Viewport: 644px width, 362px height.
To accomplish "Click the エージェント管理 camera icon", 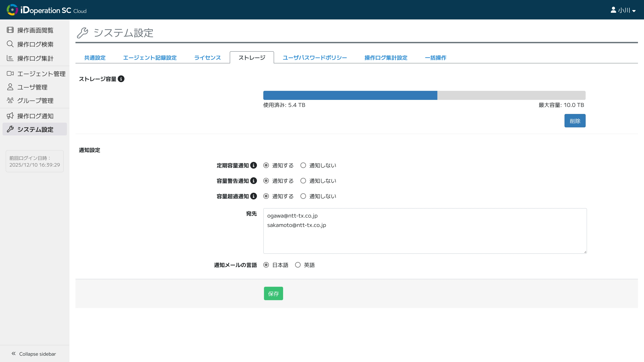I will point(10,73).
